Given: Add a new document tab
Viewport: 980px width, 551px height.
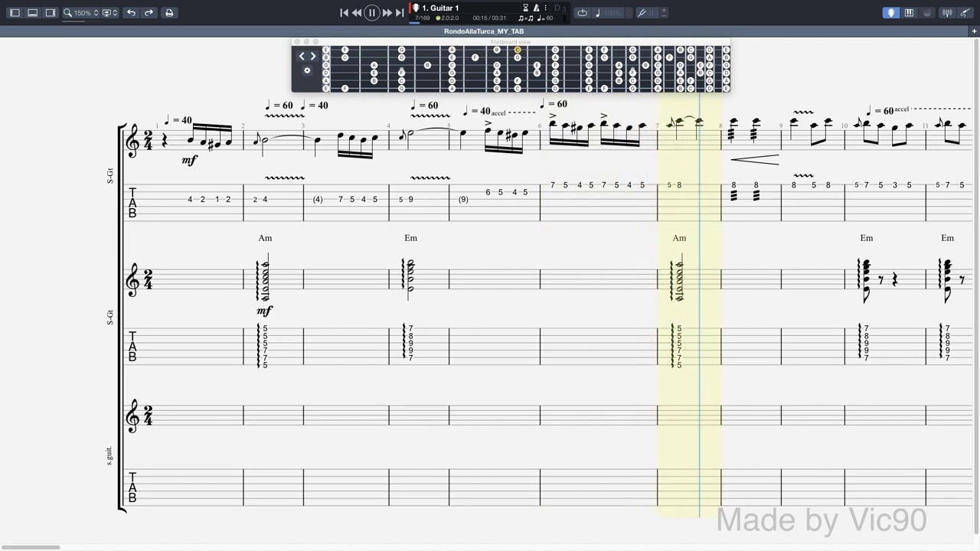Looking at the screenshot, I should 974,31.
